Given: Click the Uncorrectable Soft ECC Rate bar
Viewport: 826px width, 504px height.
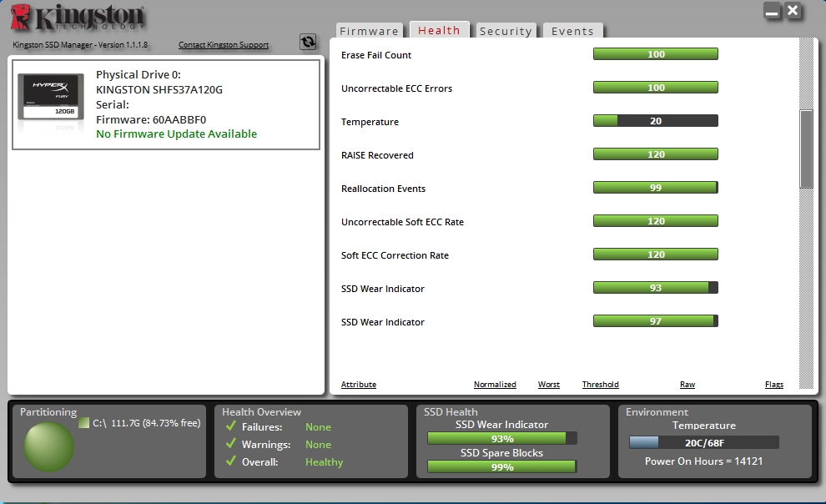Looking at the screenshot, I should click(655, 220).
